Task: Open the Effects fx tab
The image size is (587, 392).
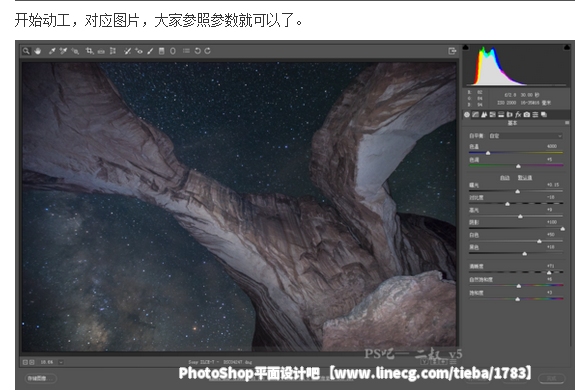Action: click(x=518, y=115)
